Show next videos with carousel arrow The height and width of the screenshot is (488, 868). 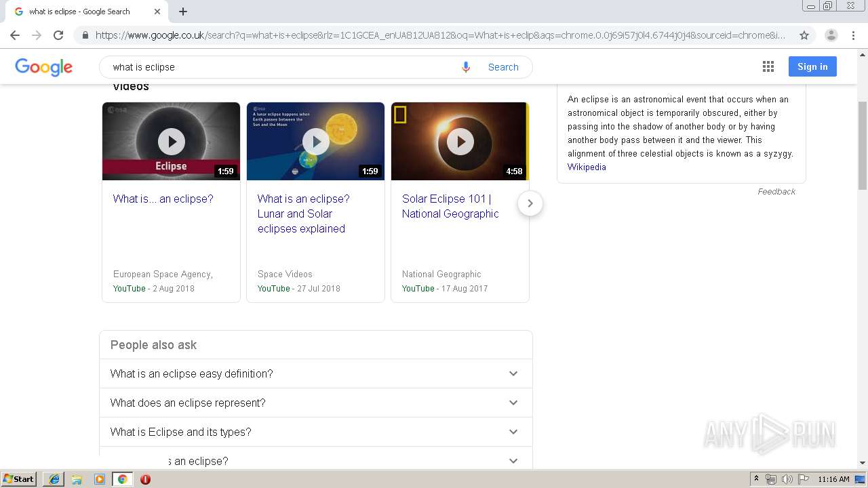530,203
